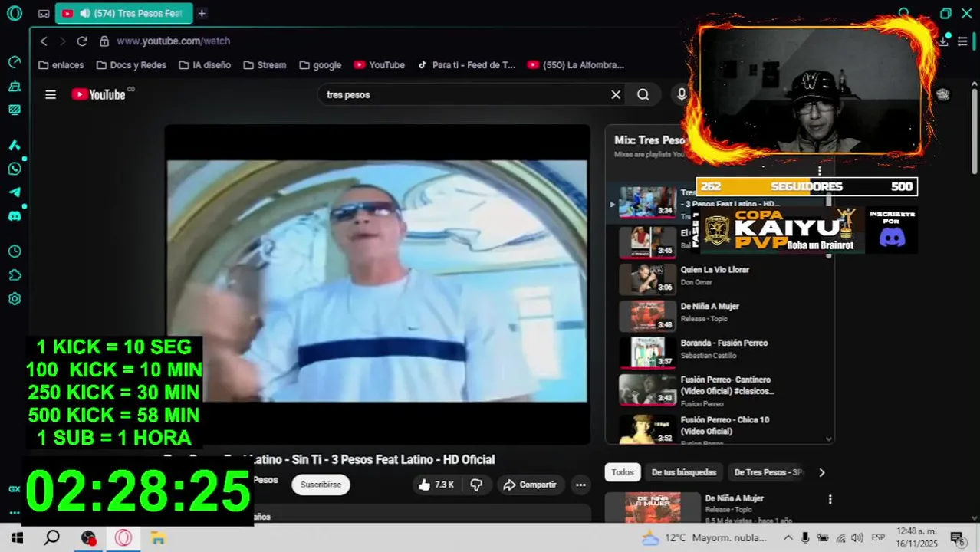Open the Docs y Redes bookmarks folder
This screenshot has height=552, width=980.
click(x=131, y=65)
